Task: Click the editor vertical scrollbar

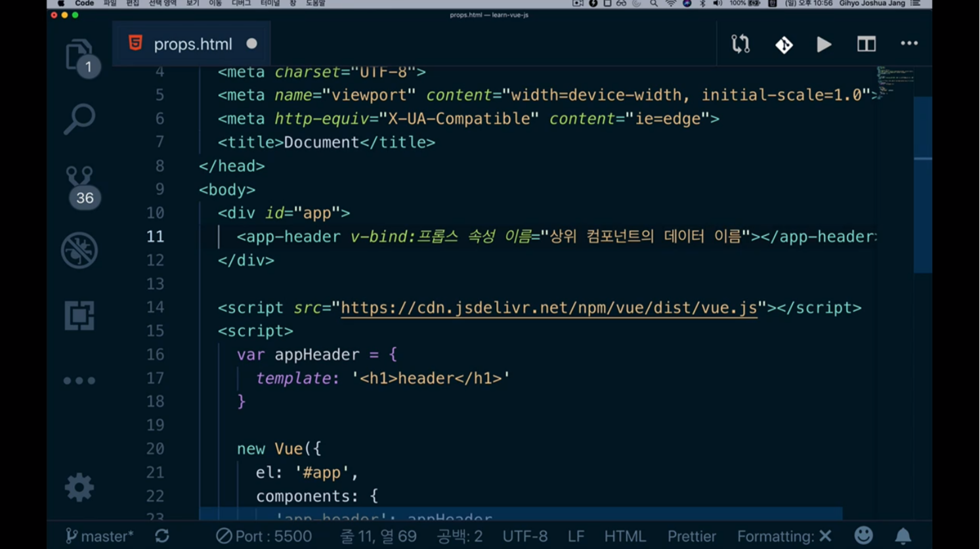Action: coord(922,184)
